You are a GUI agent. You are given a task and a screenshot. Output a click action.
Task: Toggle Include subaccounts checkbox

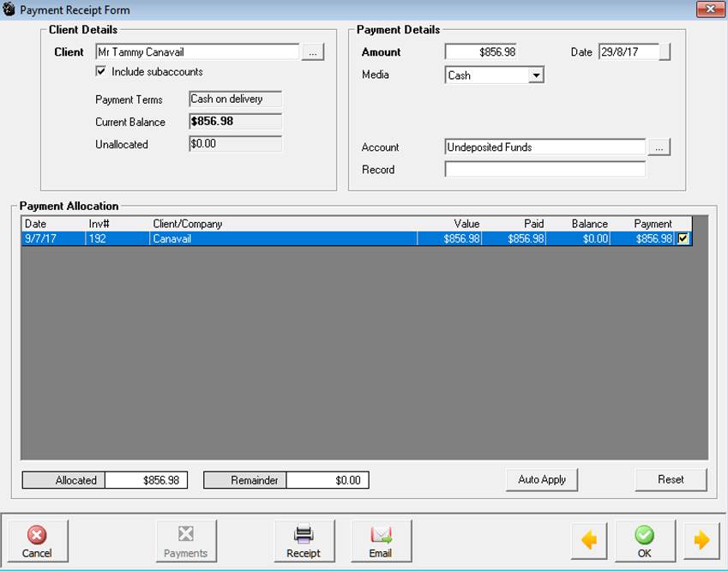pos(100,71)
